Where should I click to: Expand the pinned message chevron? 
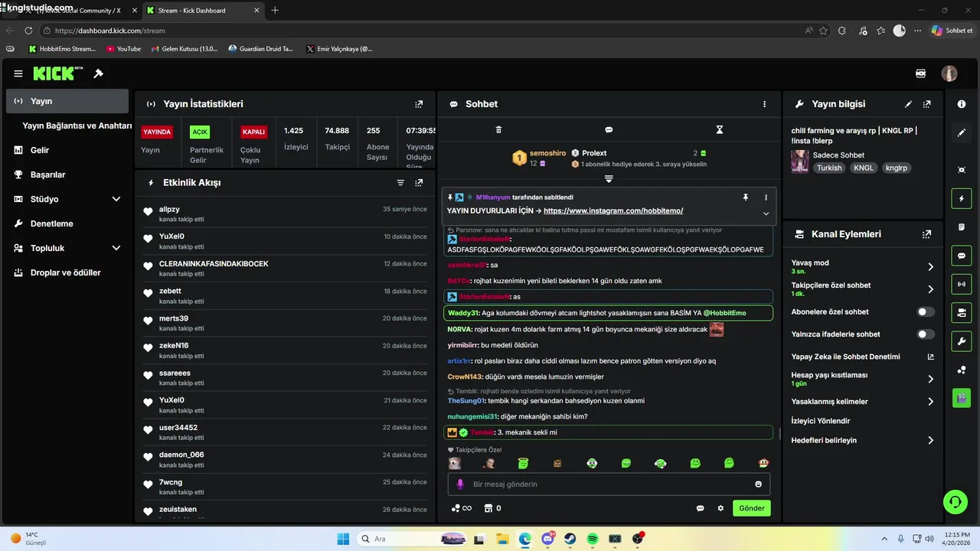pyautogui.click(x=766, y=214)
